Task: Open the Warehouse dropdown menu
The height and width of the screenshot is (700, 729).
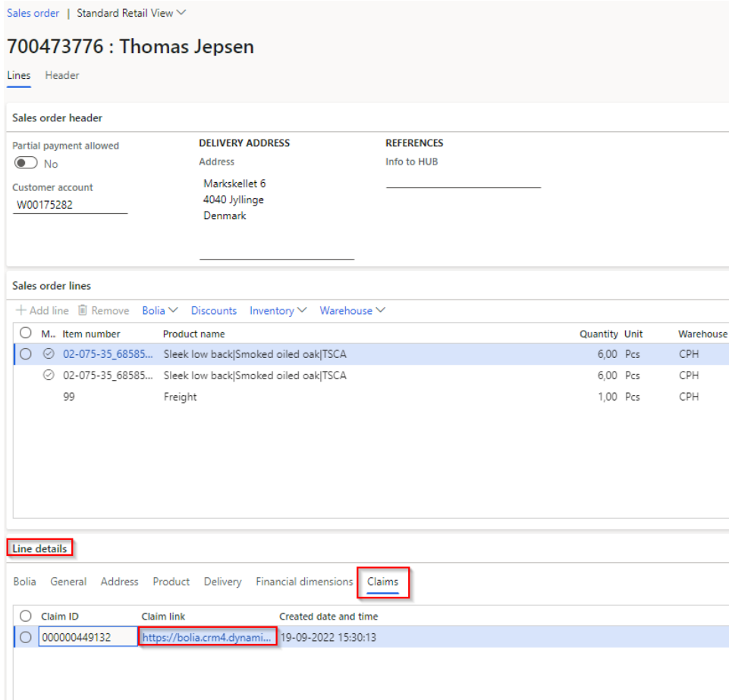Action: 352,310
